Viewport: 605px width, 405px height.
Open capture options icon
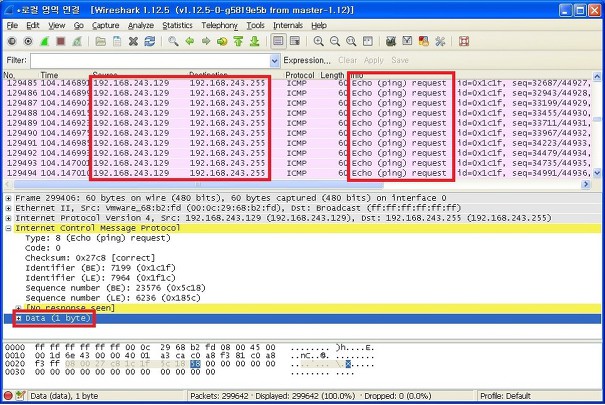(28, 41)
